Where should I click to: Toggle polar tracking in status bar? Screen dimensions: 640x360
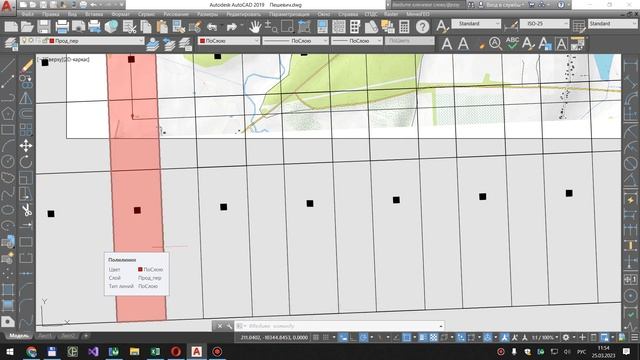point(363,338)
